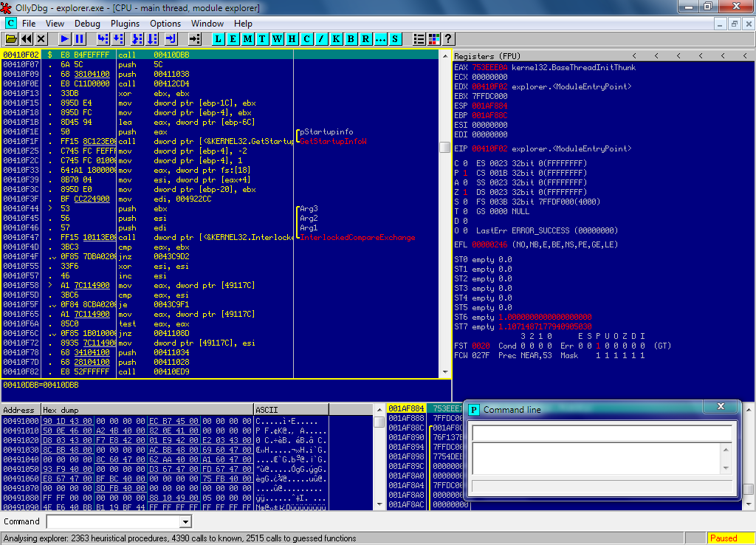The width and height of the screenshot is (756, 545).
Task: Open the Debug menu
Action: click(87, 24)
